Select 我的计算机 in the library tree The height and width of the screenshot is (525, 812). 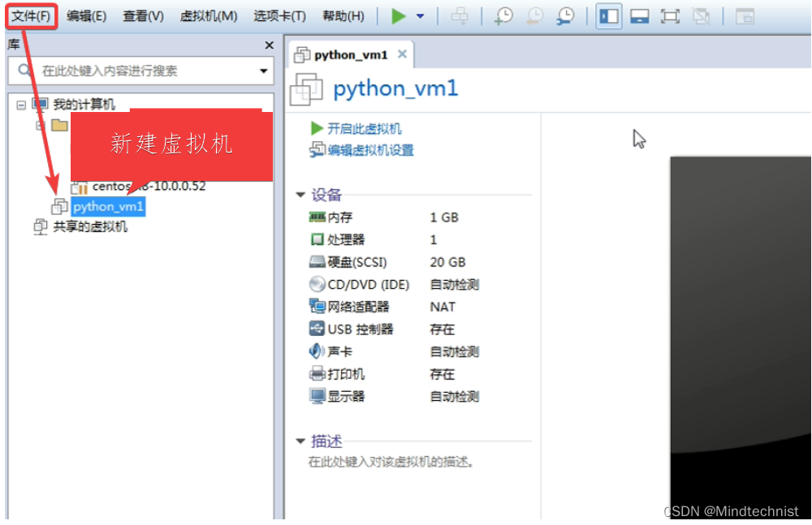84,104
